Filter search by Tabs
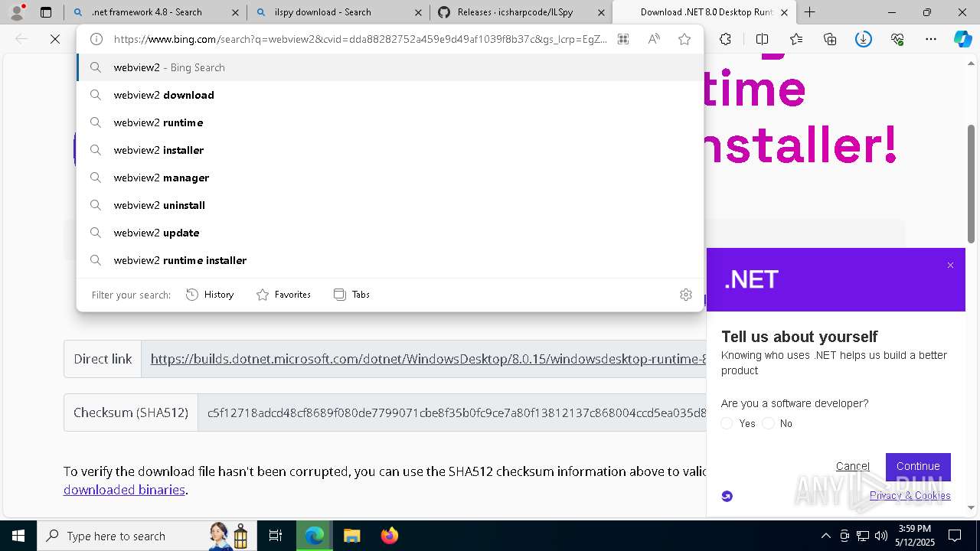980x551 pixels. 351,295
